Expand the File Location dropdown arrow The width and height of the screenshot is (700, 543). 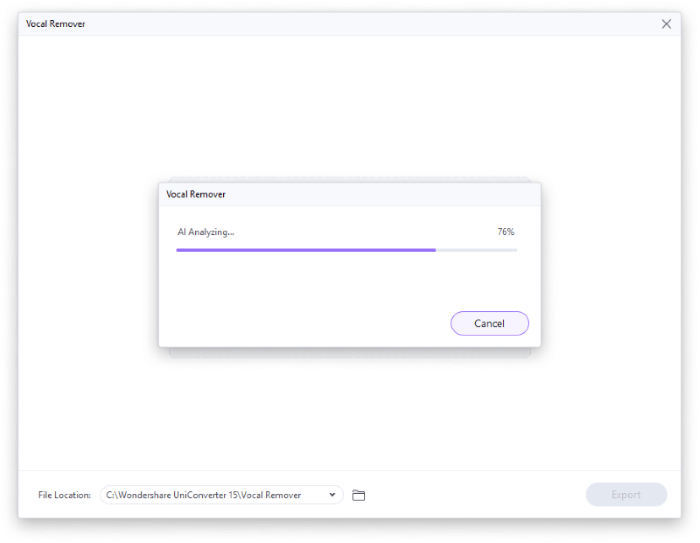(332, 495)
